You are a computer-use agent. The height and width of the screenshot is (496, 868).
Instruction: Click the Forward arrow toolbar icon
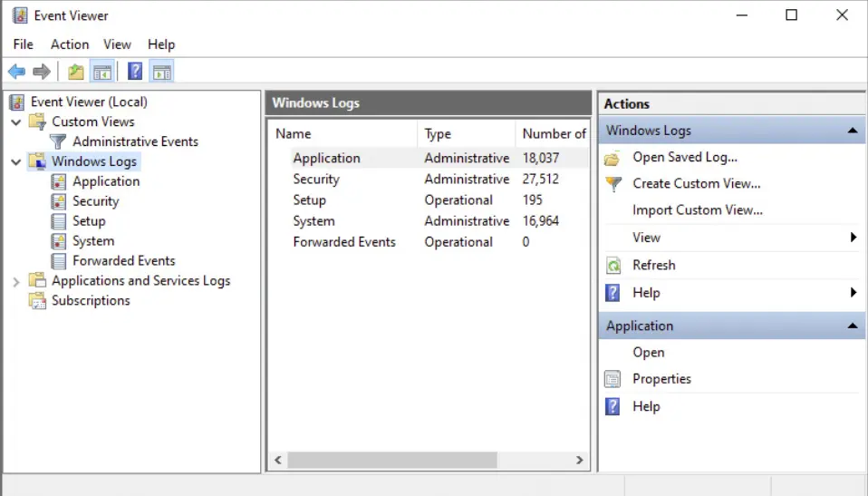click(41, 72)
